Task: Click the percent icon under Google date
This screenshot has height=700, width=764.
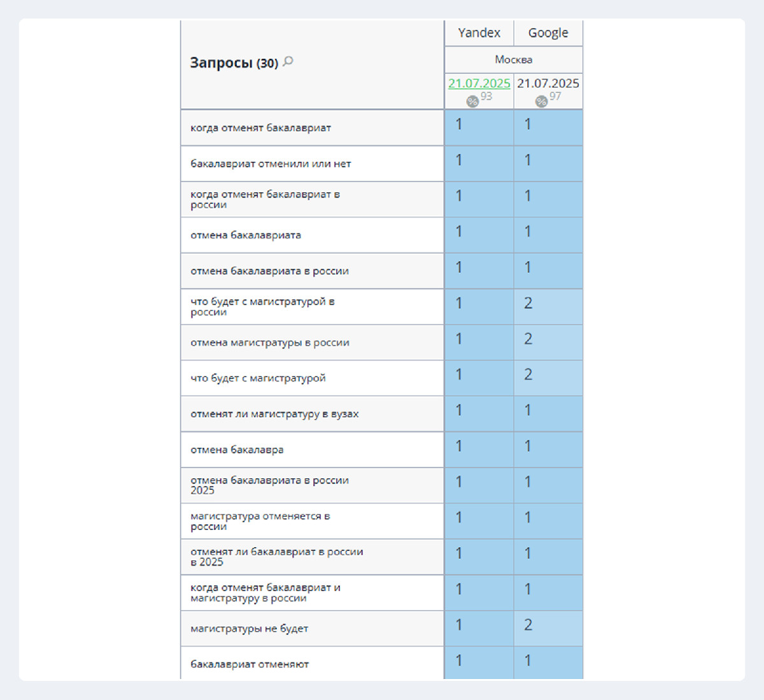Action: click(541, 101)
